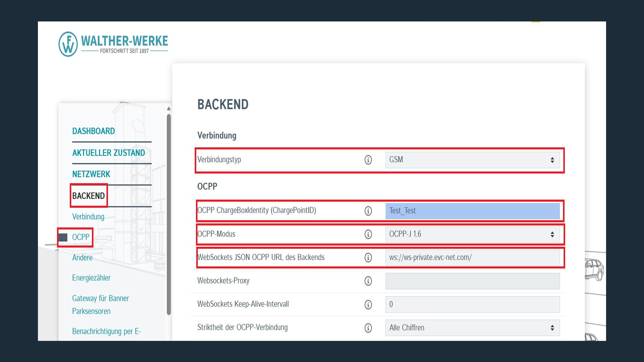Go to the Dashboard menu item
The image size is (644, 362).
pos(94,131)
